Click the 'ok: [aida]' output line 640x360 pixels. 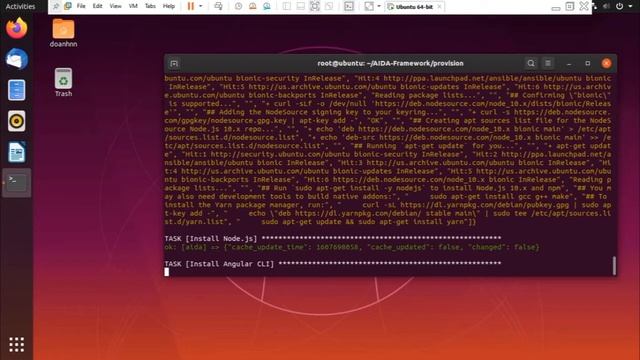(351, 247)
